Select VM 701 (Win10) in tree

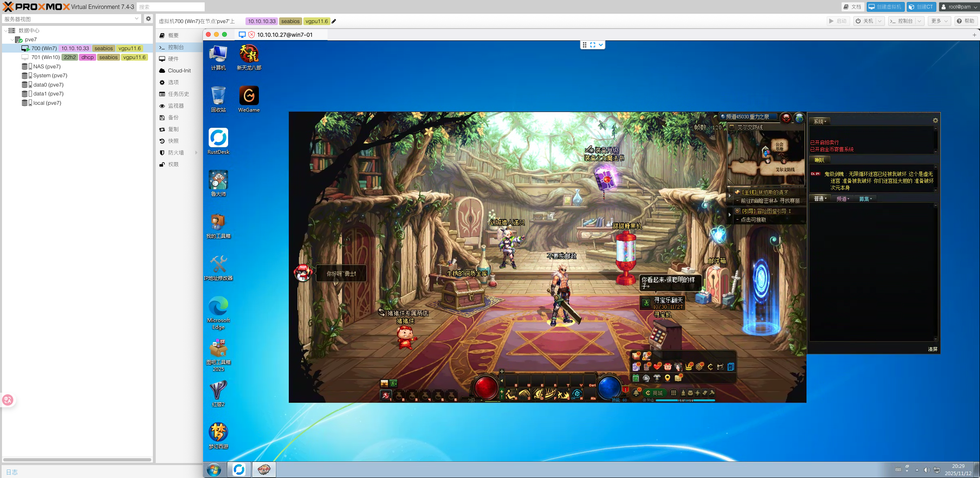pyautogui.click(x=45, y=57)
